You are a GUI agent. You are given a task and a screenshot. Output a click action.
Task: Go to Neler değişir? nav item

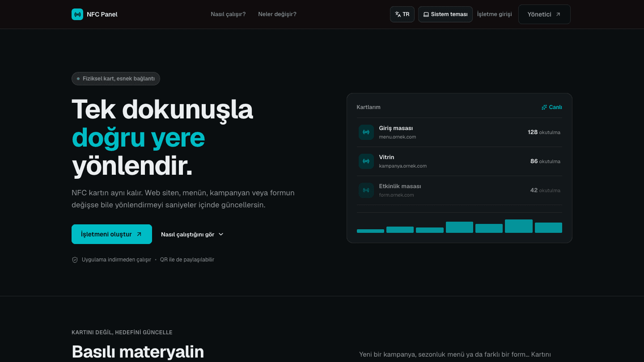click(277, 14)
